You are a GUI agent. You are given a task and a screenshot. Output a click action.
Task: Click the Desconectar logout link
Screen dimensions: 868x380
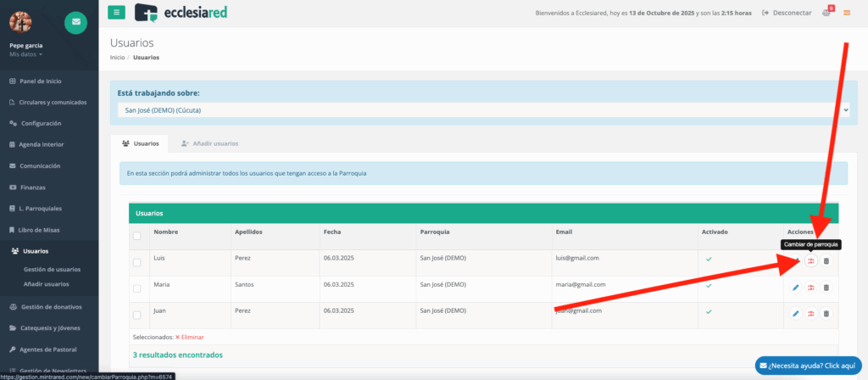(787, 13)
